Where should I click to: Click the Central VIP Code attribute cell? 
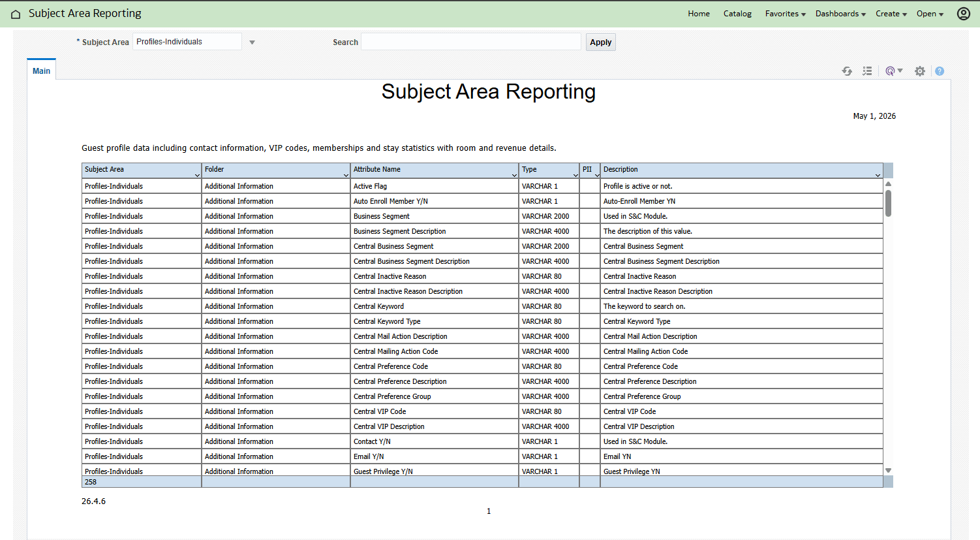point(435,411)
